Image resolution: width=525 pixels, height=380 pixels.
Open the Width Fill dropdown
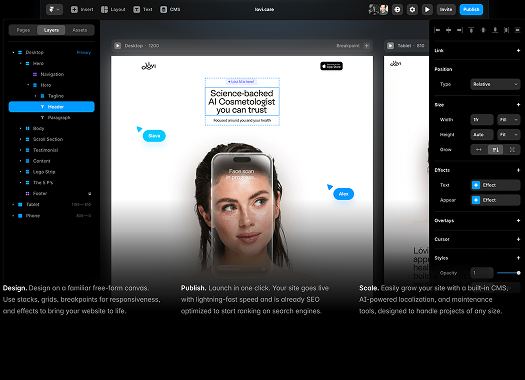coord(509,120)
